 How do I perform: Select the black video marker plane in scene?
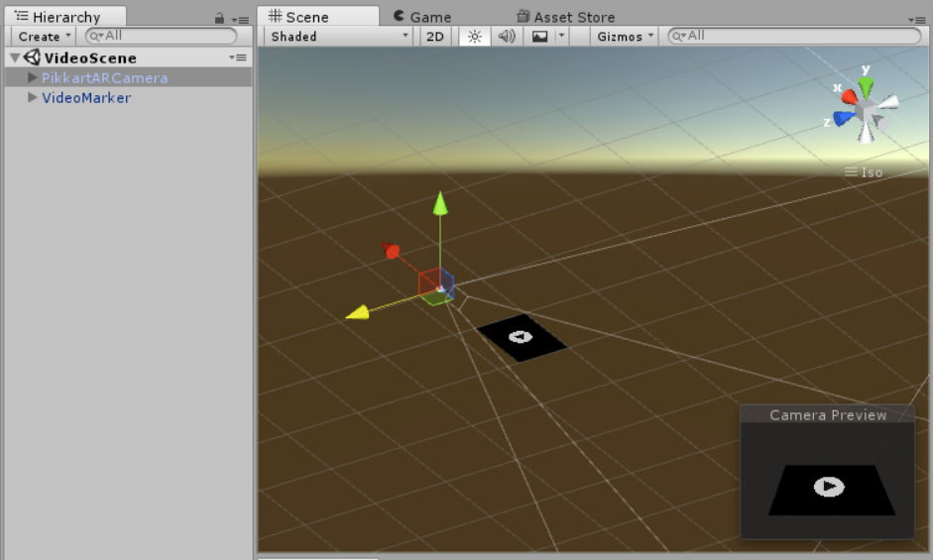coord(522,337)
